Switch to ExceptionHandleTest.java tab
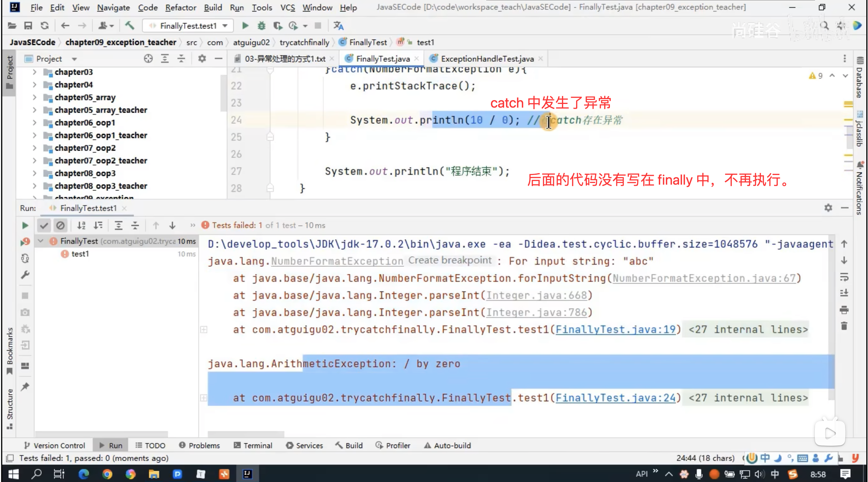Image resolution: width=868 pixels, height=482 pixels. pyautogui.click(x=487, y=59)
